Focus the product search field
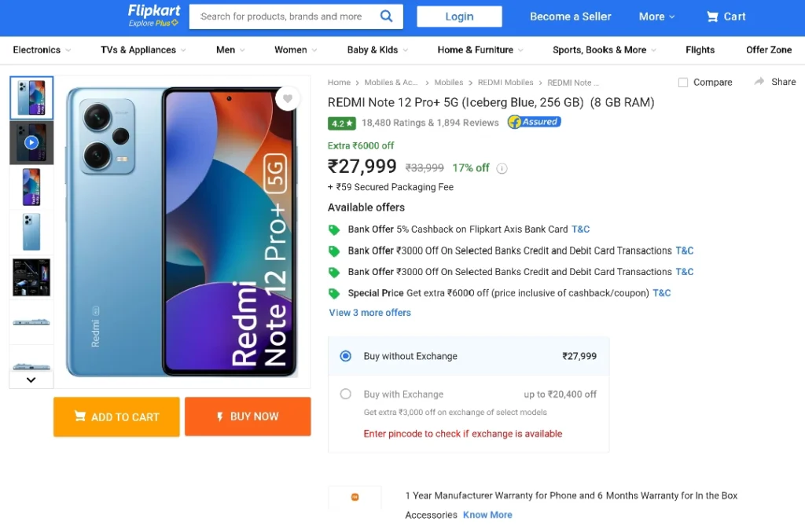The image size is (805, 532). 285,17
